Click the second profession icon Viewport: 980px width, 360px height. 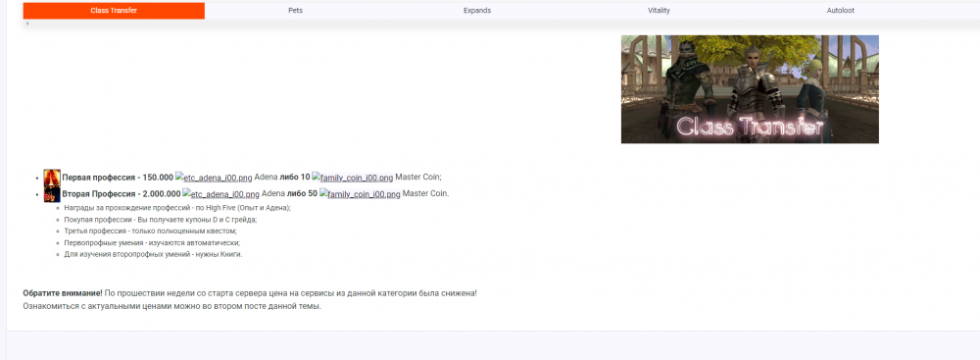click(x=52, y=193)
